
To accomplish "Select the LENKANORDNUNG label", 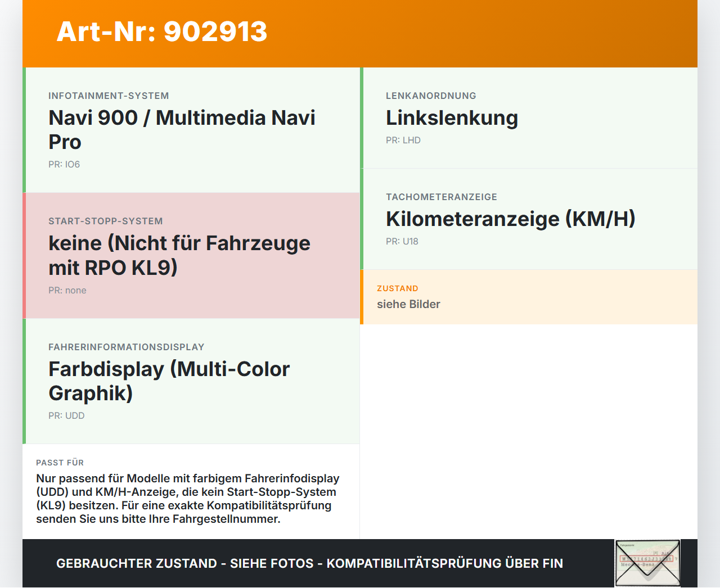I will click(x=431, y=96).
